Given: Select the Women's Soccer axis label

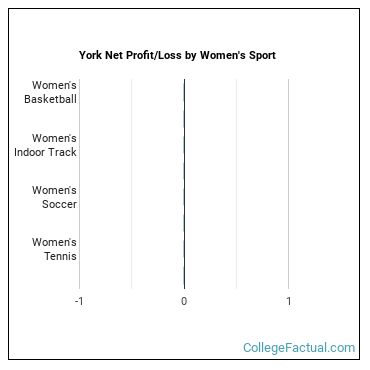Looking at the screenshot, I should 54,197.
